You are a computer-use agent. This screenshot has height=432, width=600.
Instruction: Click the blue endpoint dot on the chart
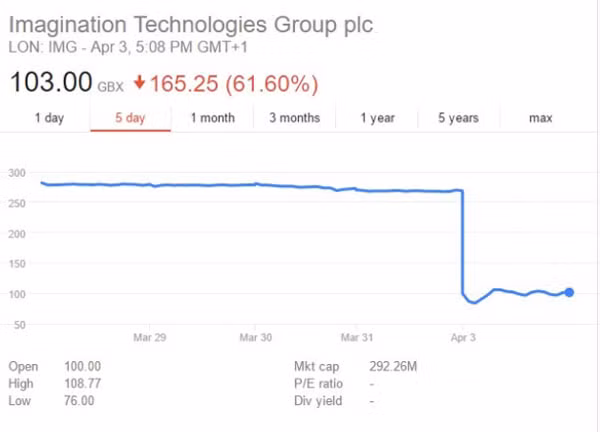(570, 292)
